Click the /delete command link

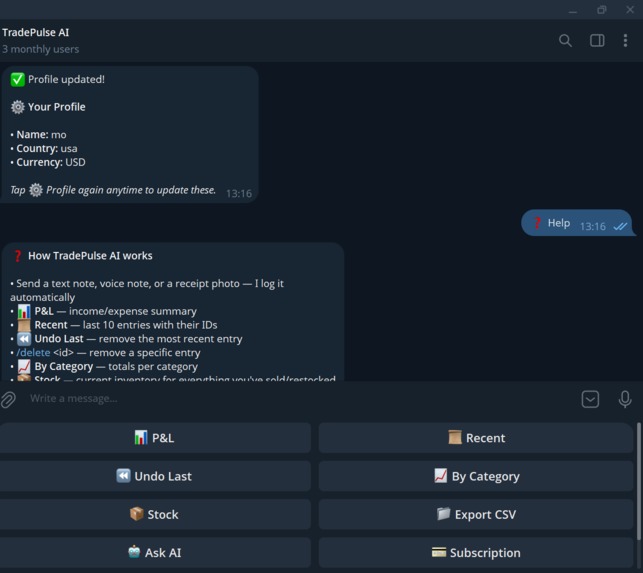pyautogui.click(x=33, y=353)
